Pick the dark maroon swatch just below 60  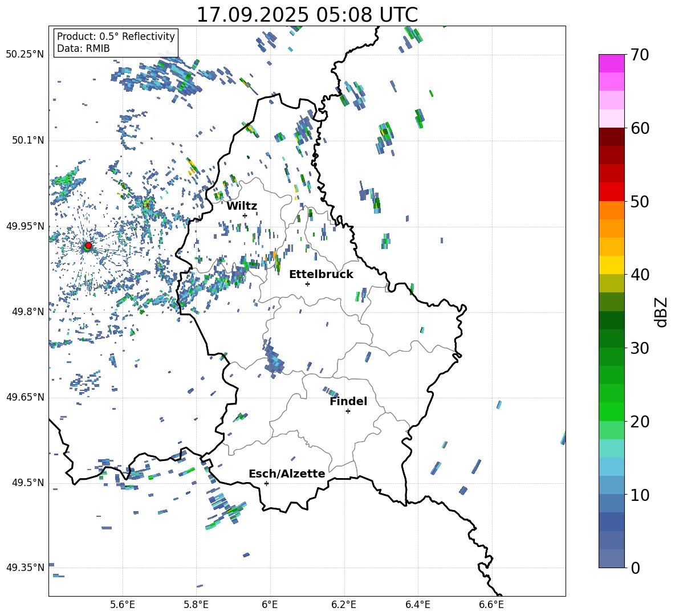point(612,137)
